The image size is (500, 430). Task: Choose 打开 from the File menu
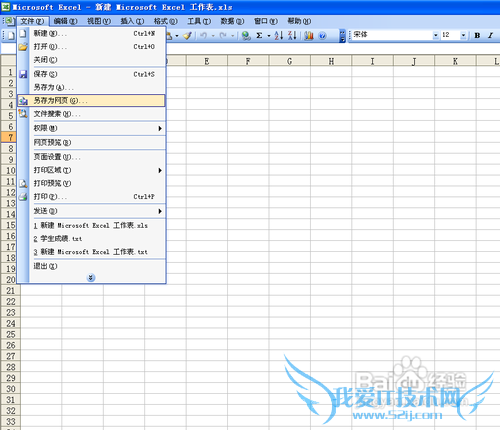pos(91,47)
